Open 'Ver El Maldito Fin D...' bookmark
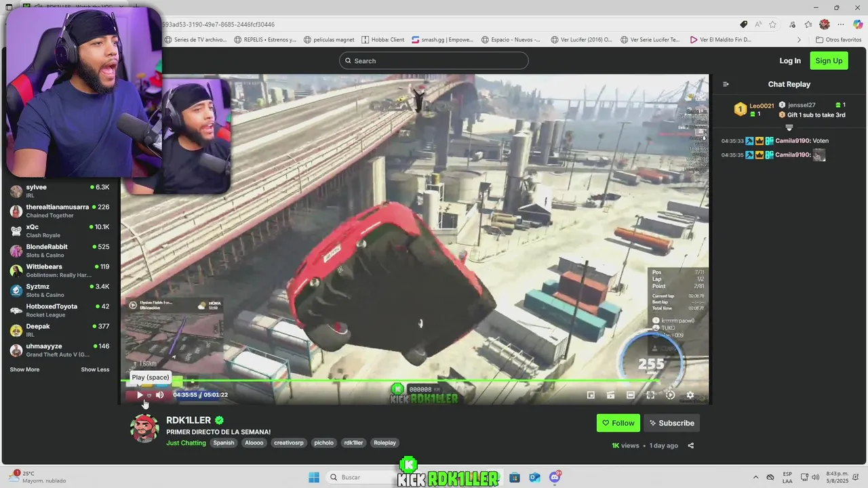868x488 pixels. pos(721,40)
